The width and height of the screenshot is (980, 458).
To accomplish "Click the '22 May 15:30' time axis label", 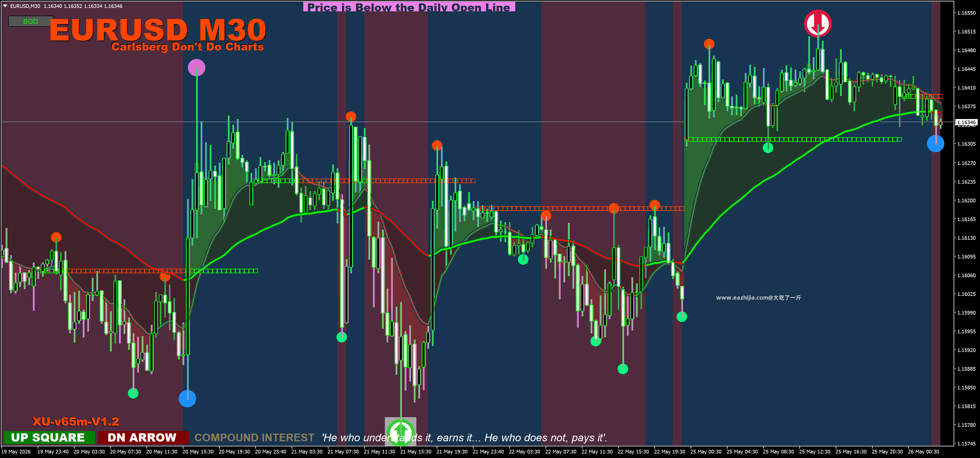I will 633,452.
